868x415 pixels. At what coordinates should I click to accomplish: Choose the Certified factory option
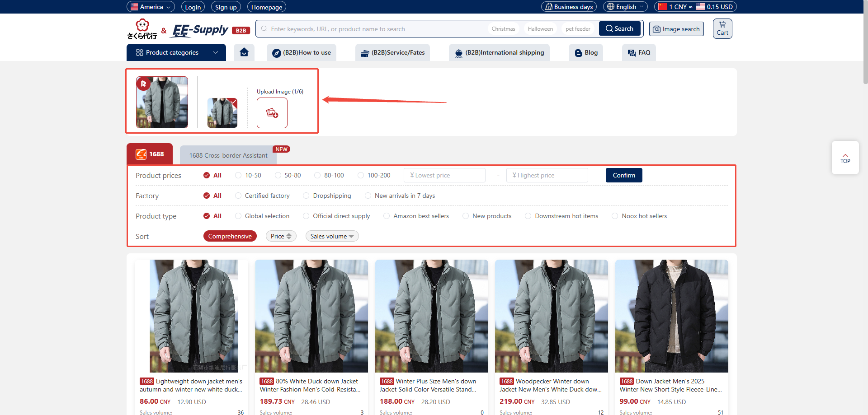[262, 196]
